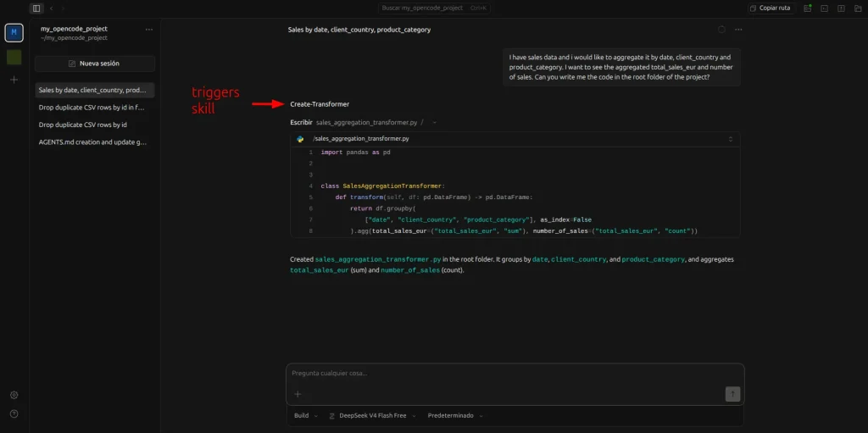Click the Create-Transformer skill label

coord(320,104)
